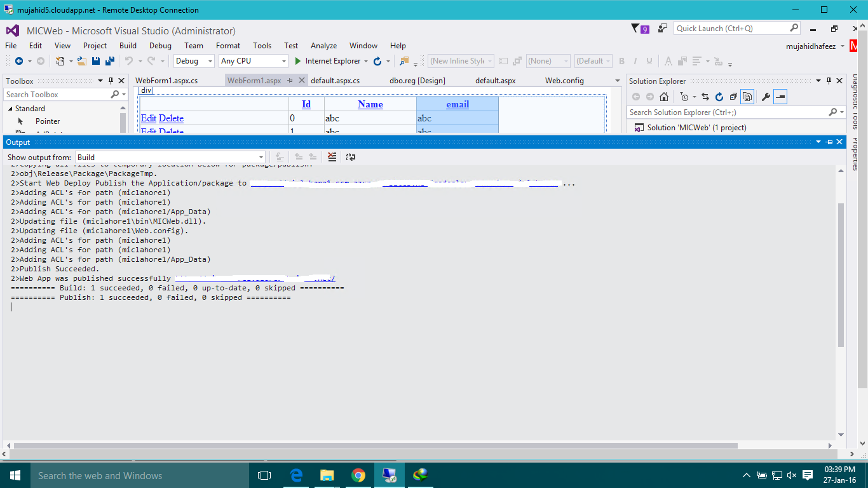Image resolution: width=868 pixels, height=488 pixels.
Task: Open the File menu
Action: 11,46
